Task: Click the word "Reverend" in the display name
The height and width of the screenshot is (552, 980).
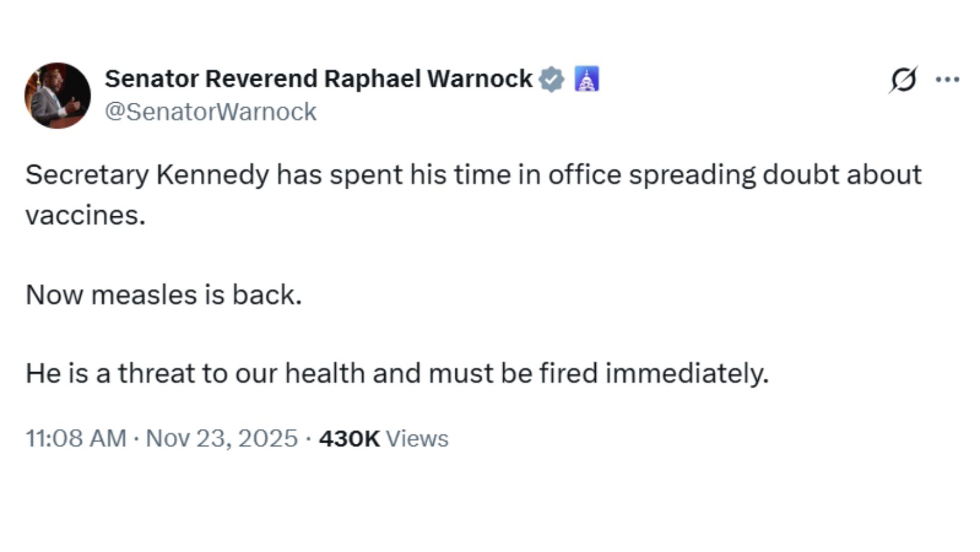Action: (261, 79)
